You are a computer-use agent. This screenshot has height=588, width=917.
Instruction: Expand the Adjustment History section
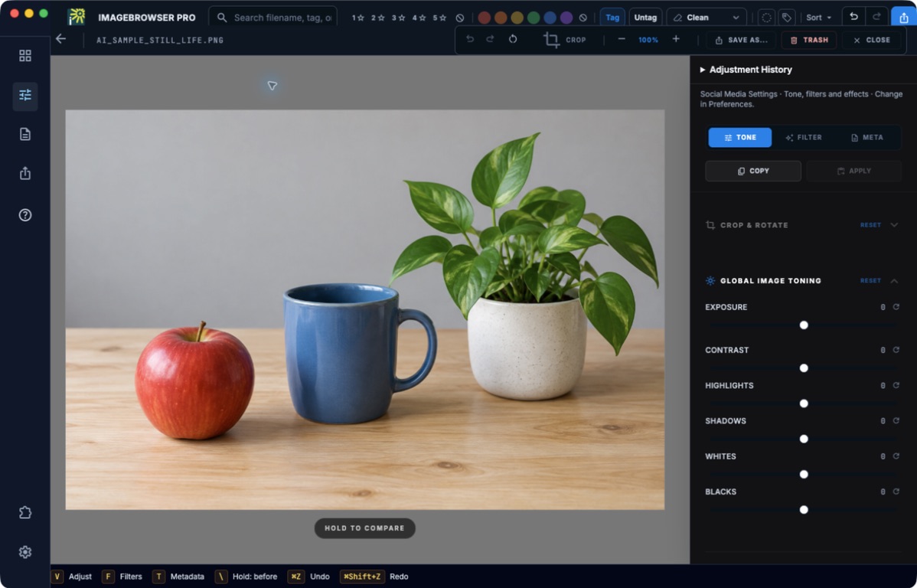[x=746, y=70]
